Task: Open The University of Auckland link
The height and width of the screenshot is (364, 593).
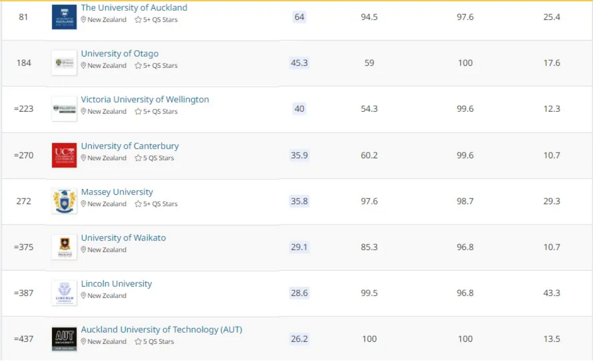Action: pyautogui.click(x=134, y=8)
